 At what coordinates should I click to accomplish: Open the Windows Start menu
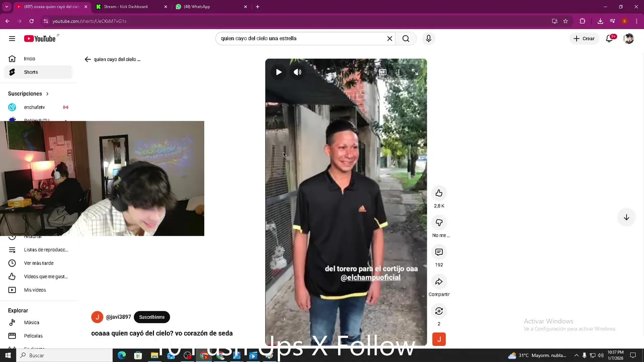tap(8, 355)
